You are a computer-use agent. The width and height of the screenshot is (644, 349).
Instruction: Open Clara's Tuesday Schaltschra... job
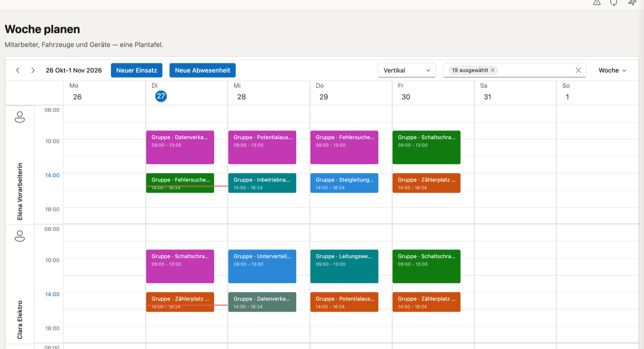click(180, 266)
